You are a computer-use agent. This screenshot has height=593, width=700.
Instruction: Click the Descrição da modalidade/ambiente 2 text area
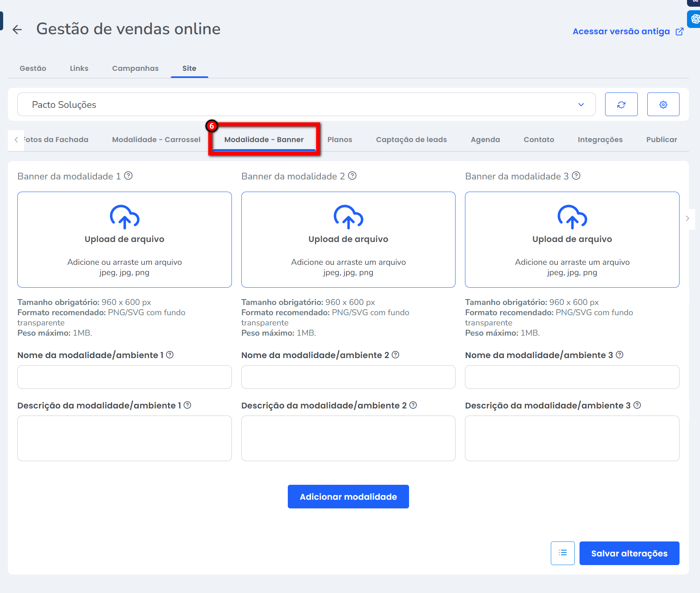click(348, 438)
